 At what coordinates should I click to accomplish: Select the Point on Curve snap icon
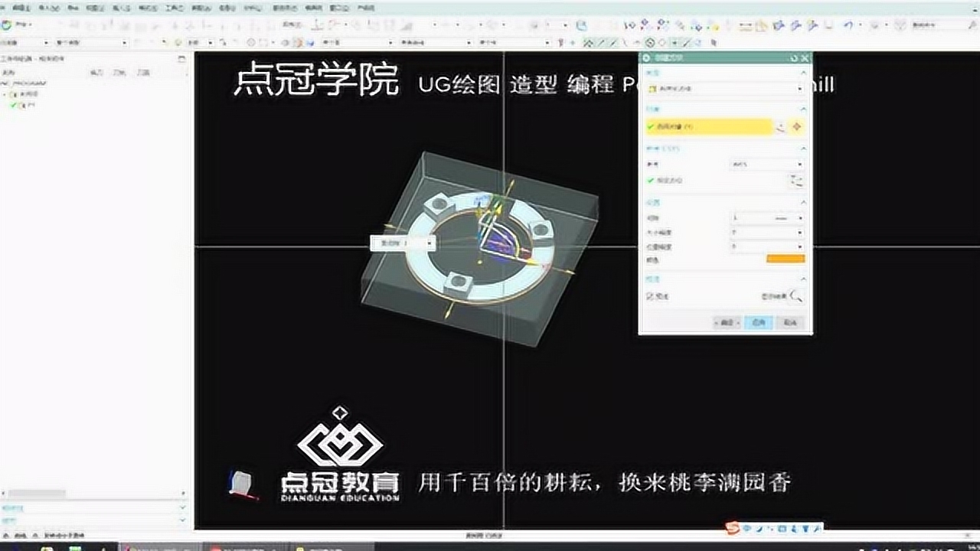pos(686,43)
